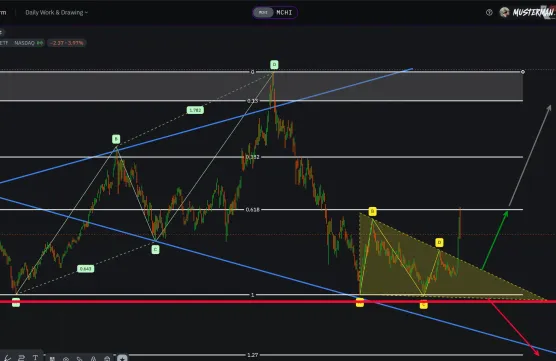Open the user profile avatar
556x361 pixels.
click(504, 12)
